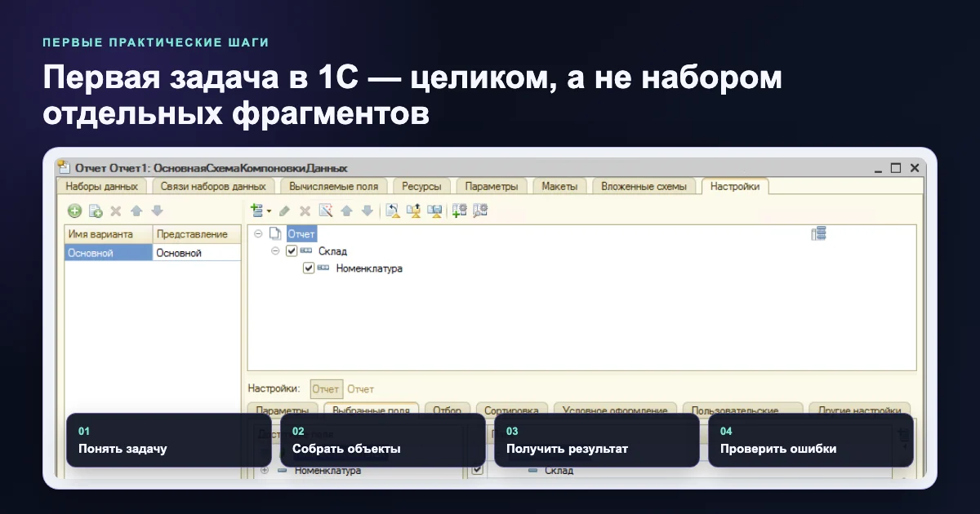Select the highlighted Основной variant name cell
980x514 pixels.
[109, 253]
